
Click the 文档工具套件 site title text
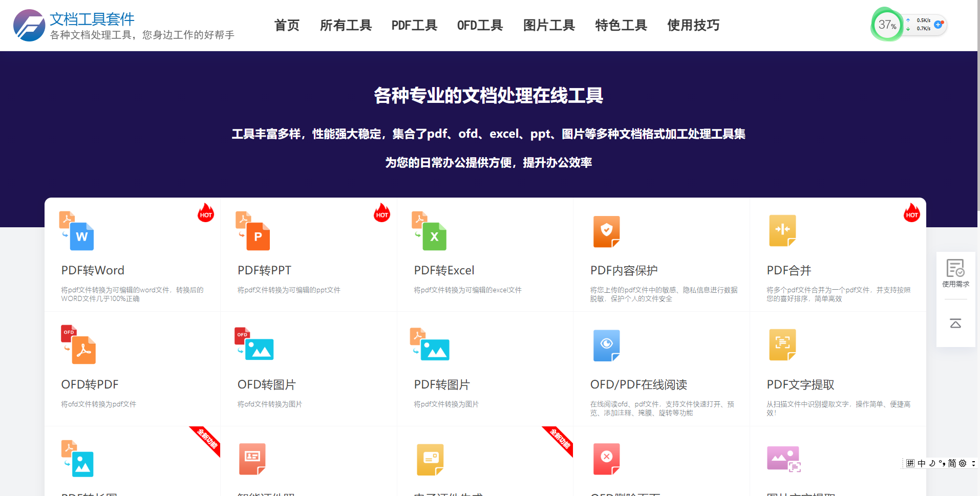pos(92,19)
